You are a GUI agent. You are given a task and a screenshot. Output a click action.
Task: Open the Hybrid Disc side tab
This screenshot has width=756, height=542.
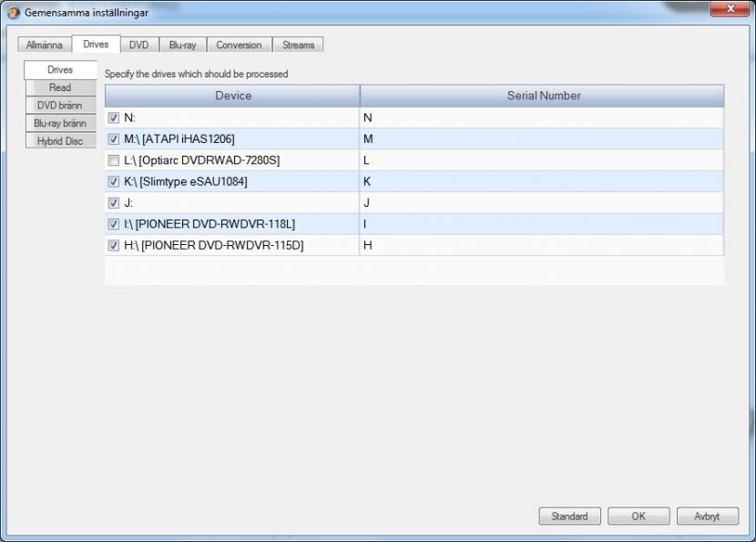[60, 141]
